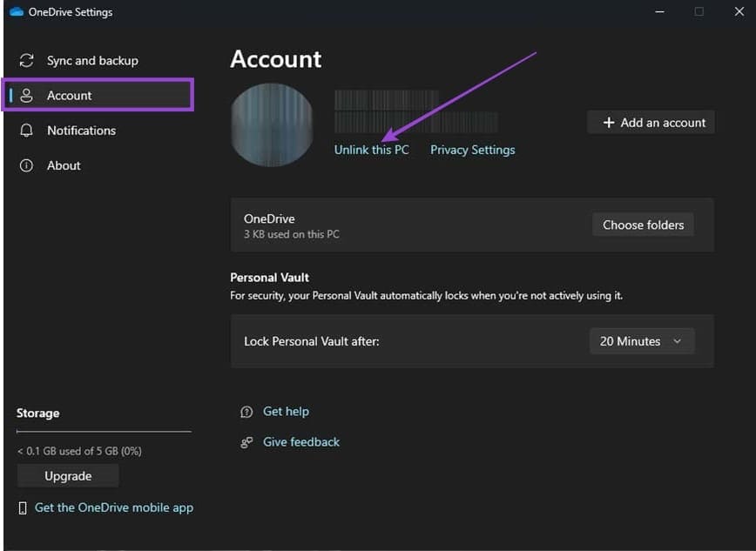Click the help question icon
This screenshot has width=756, height=551.
(246, 412)
